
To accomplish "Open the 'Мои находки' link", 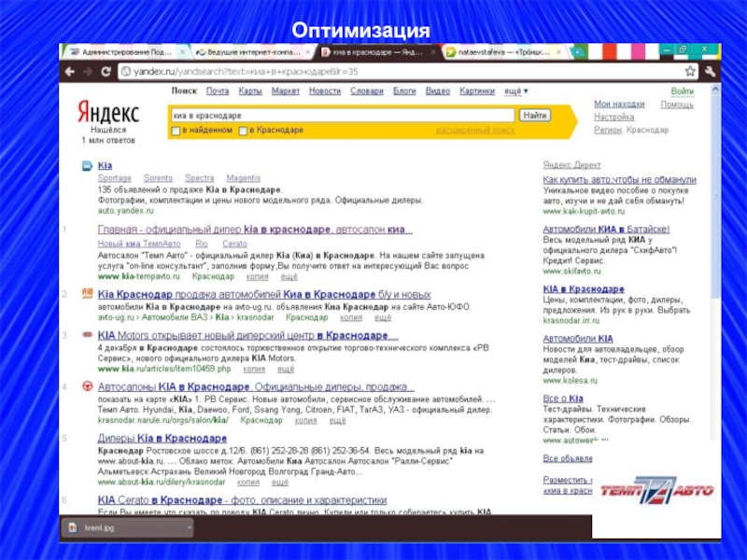I will [x=619, y=104].
